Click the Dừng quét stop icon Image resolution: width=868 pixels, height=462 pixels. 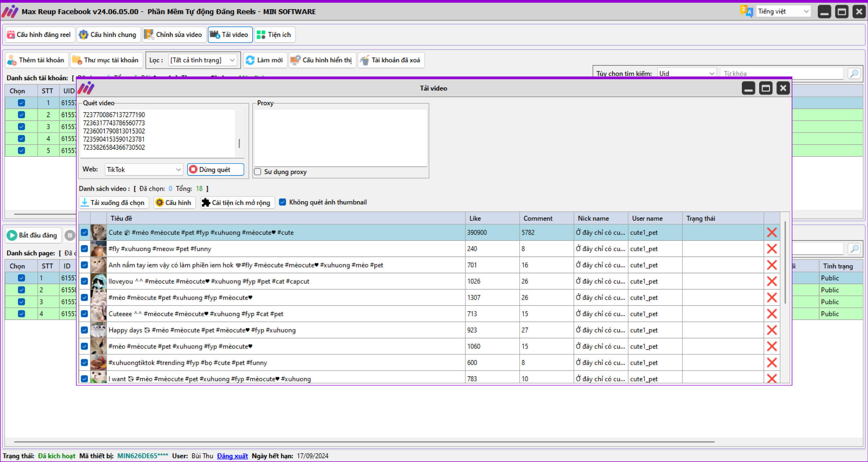193,169
